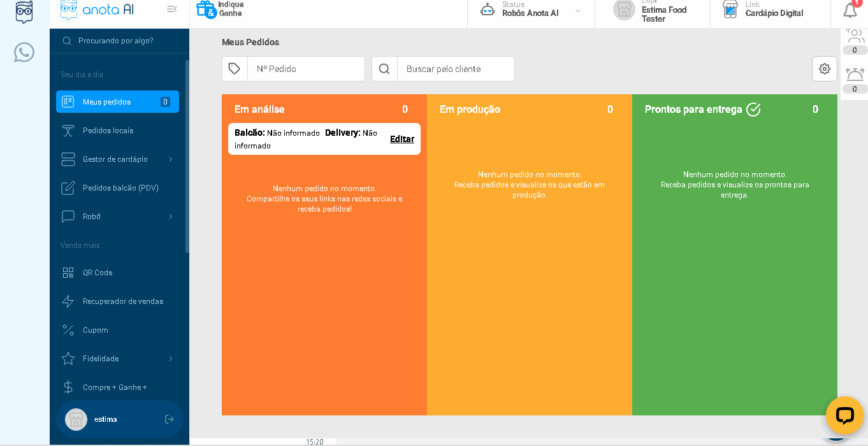The height and width of the screenshot is (446, 868).
Task: Click the logout icon next to estima
Action: (170, 419)
